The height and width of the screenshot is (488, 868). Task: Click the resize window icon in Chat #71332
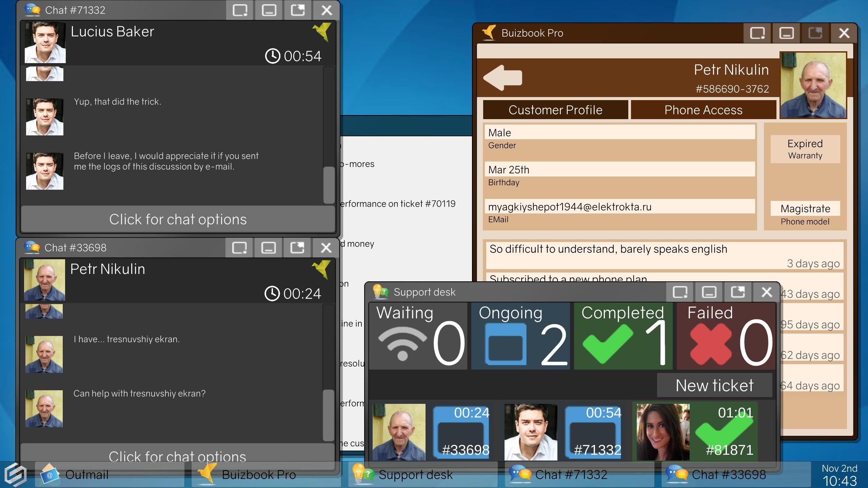(240, 10)
